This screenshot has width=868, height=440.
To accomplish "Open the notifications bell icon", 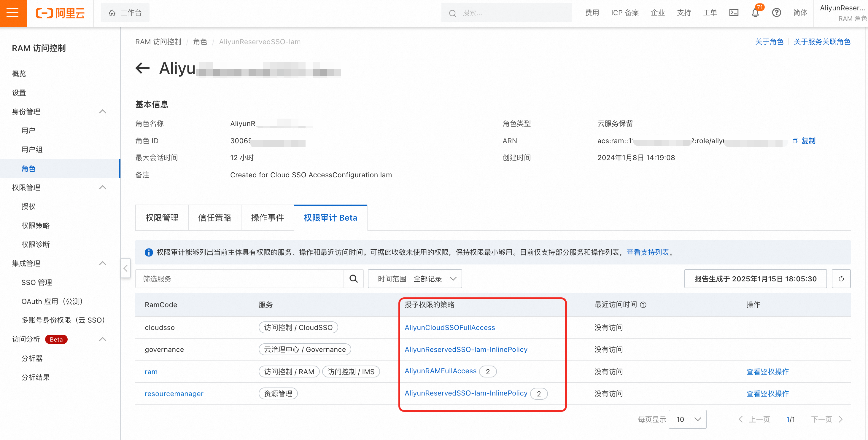I will point(755,13).
